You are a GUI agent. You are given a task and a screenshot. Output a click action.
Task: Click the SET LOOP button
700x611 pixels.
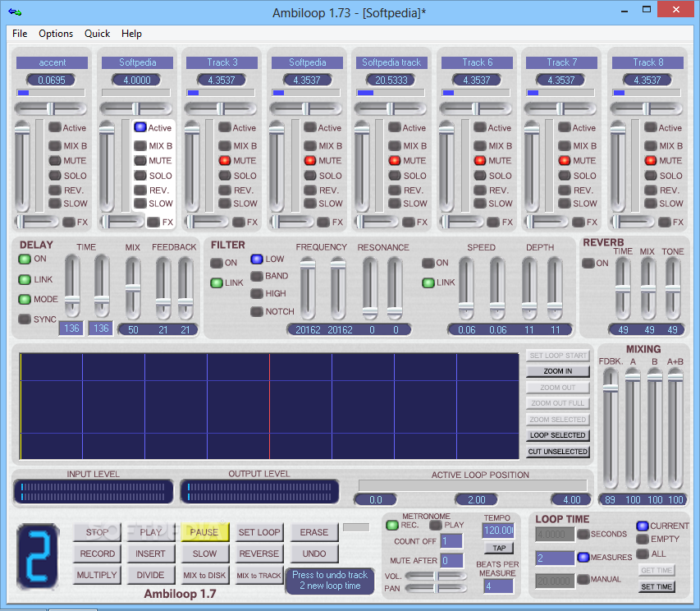click(x=259, y=532)
